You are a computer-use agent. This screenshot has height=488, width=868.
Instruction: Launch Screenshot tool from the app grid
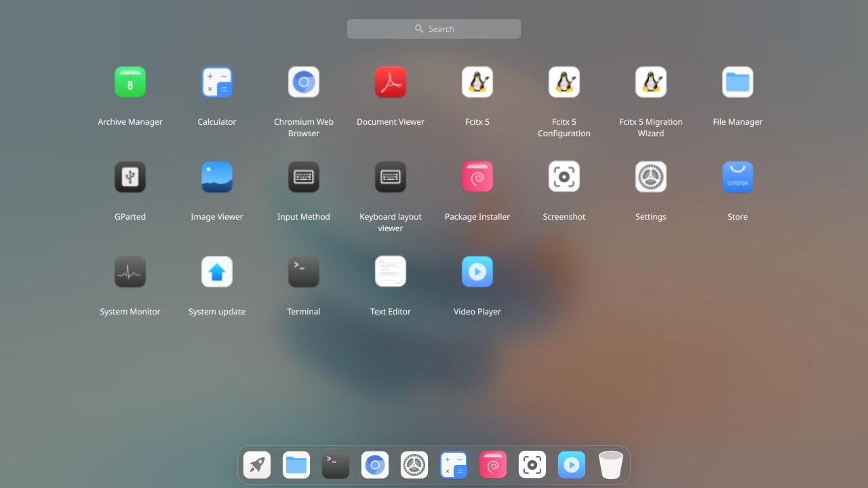pos(564,177)
